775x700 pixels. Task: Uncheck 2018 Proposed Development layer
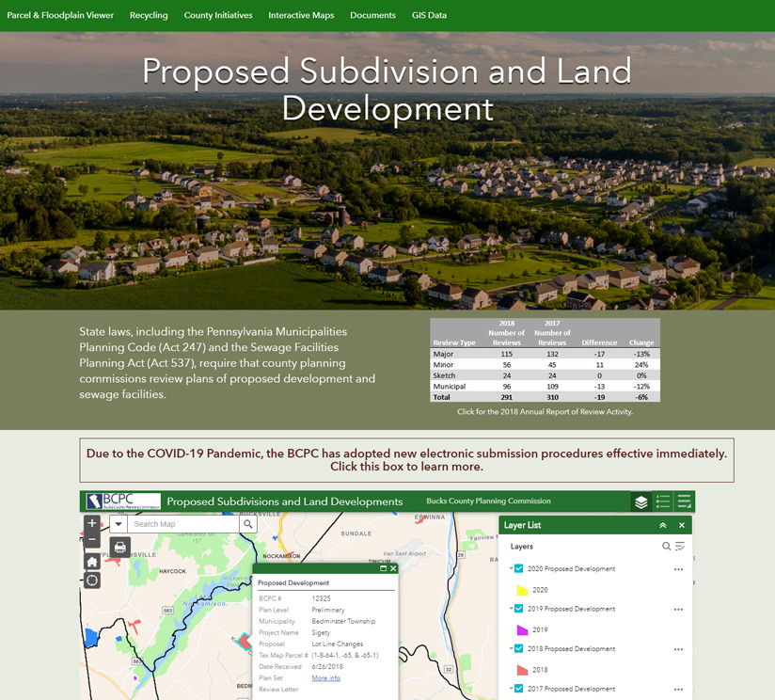coord(519,648)
